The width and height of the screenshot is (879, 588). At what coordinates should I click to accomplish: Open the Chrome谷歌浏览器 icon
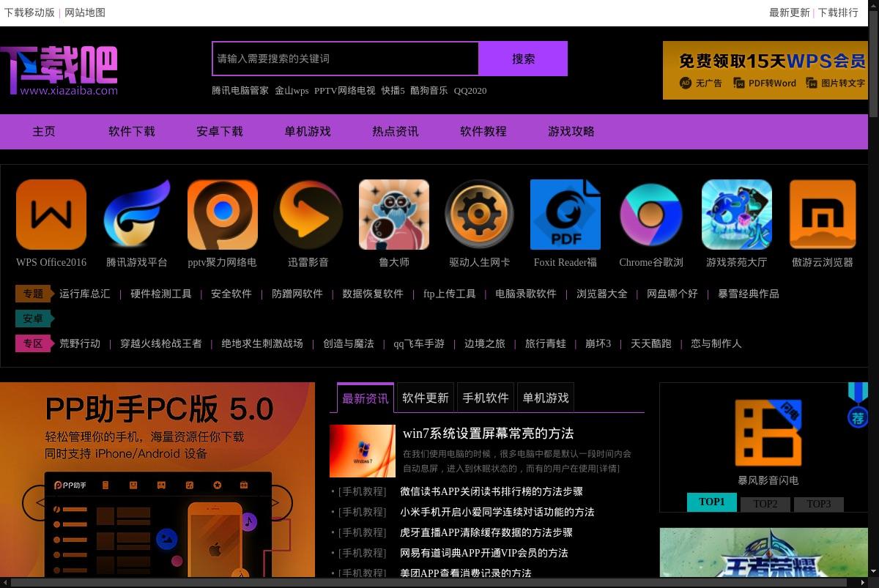651,215
